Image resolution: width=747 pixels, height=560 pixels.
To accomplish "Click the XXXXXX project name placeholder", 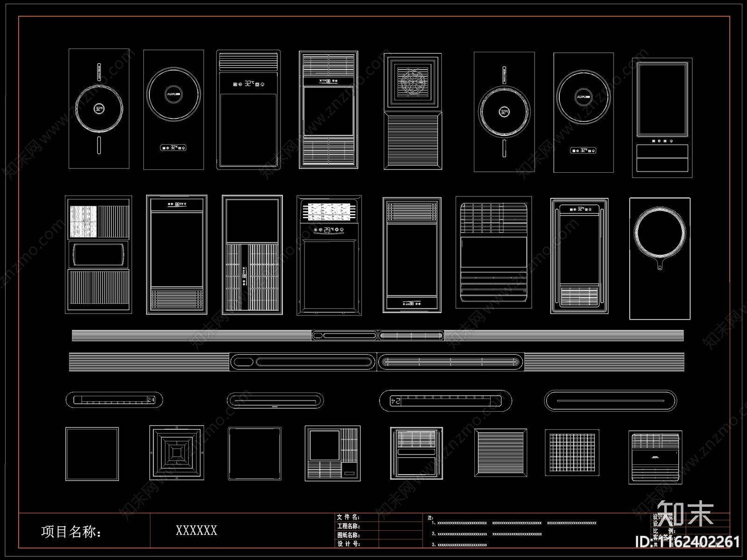I will 197,531.
